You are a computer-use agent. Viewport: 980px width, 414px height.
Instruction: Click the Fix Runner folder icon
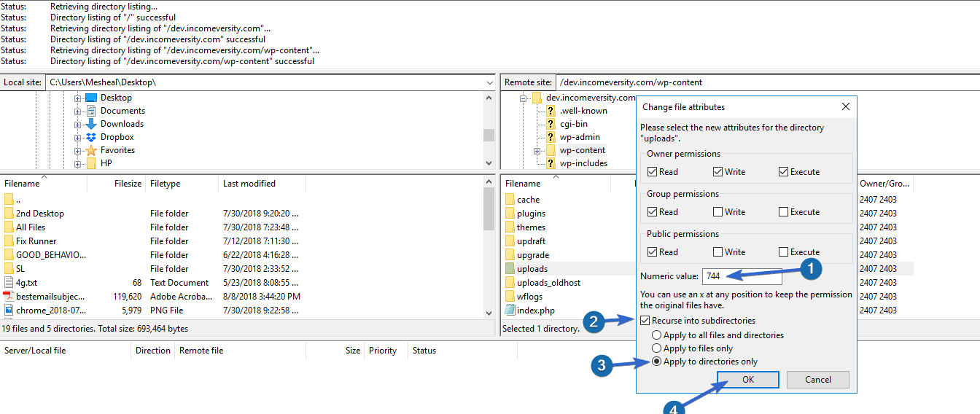9,241
